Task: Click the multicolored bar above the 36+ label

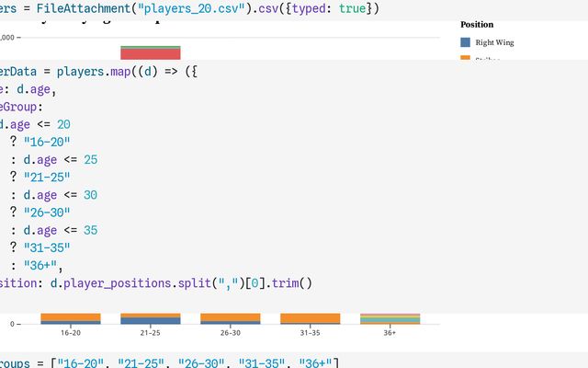Action: pos(390,318)
